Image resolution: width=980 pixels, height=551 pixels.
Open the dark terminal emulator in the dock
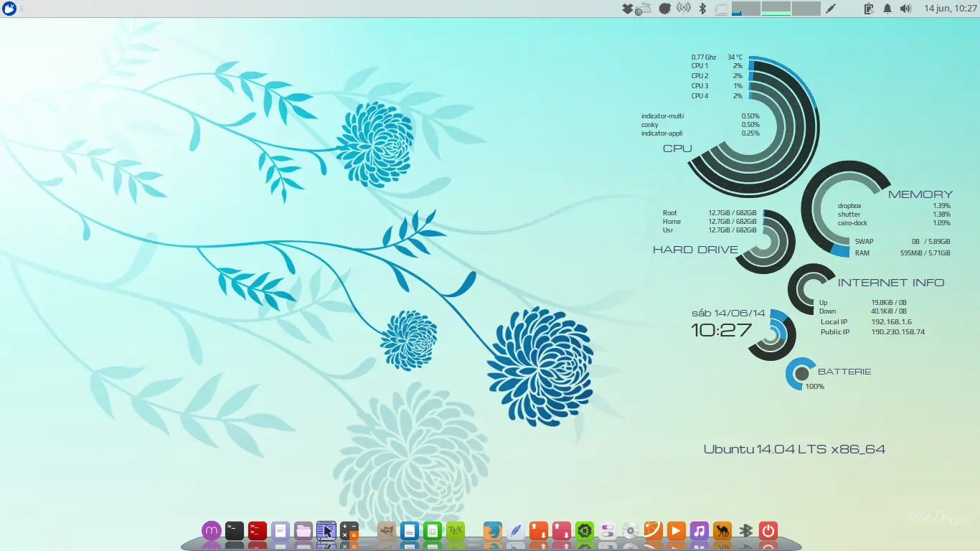[x=232, y=531]
